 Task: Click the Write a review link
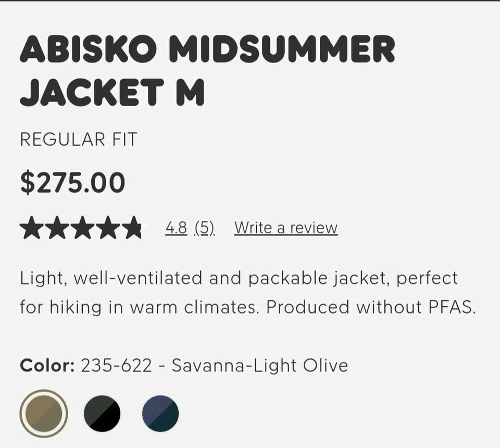coord(285,228)
